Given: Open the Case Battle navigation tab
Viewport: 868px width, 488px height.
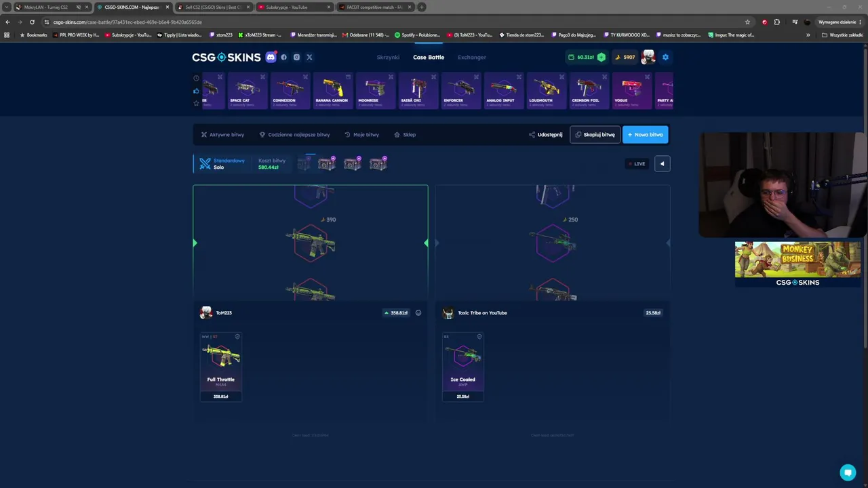Looking at the screenshot, I should click(429, 57).
